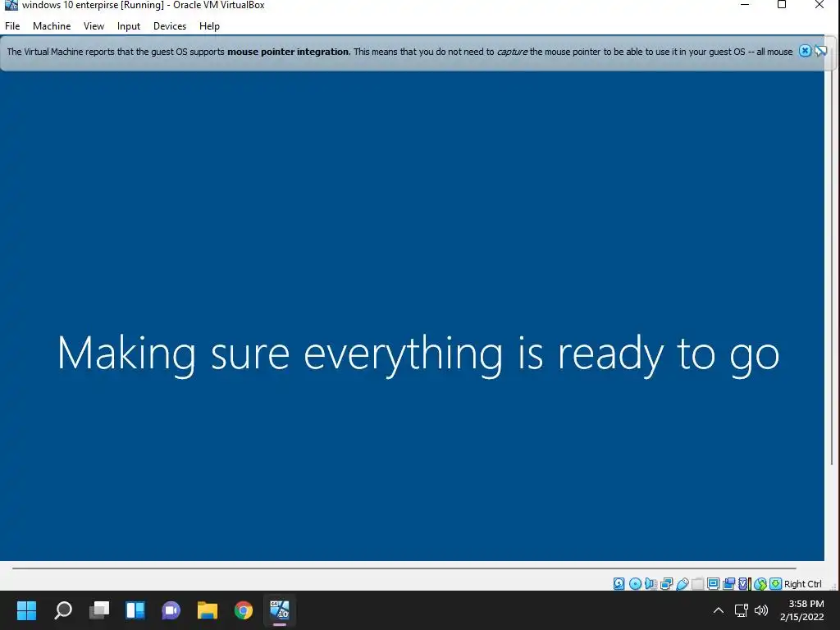
Task: Click the network adapter status icon
Action: pyautogui.click(x=666, y=583)
